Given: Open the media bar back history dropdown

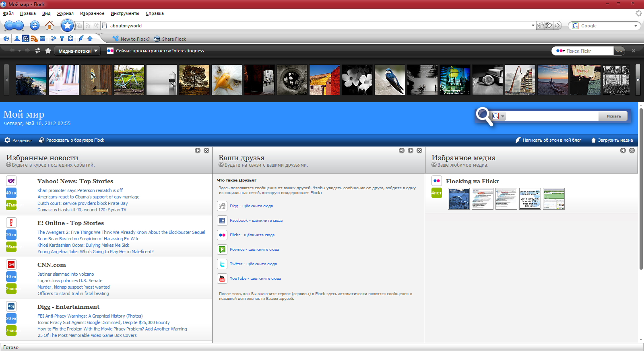Looking at the screenshot, I should (19, 51).
